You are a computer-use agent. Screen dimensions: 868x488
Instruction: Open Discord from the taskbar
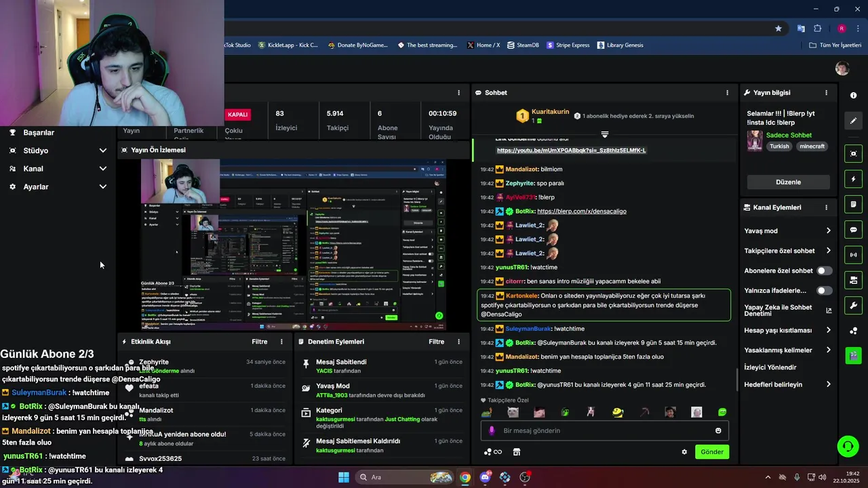485,477
